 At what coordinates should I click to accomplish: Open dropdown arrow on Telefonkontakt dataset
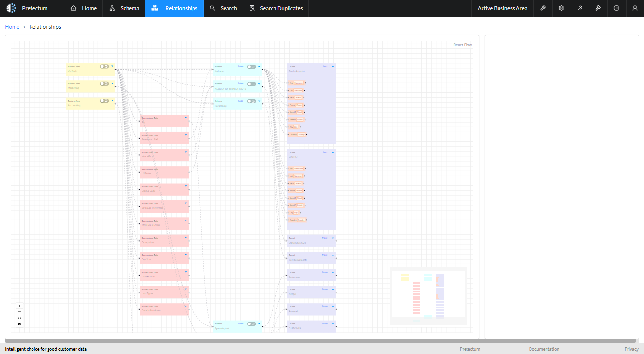[x=333, y=66]
